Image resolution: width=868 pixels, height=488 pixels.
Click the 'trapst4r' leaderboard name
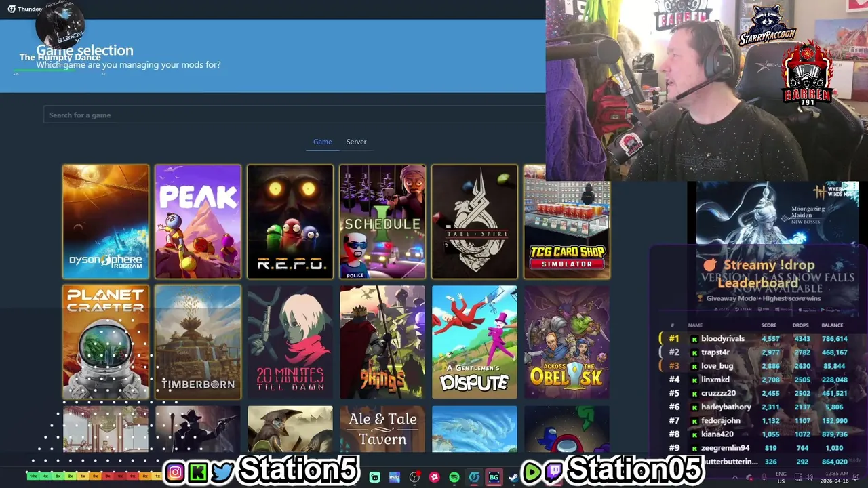715,352
